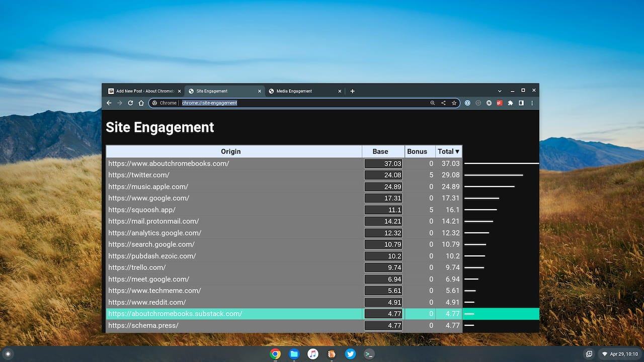Edit base score 9.74 for trello.com
Screen dimensions: 644x362
click(x=383, y=267)
